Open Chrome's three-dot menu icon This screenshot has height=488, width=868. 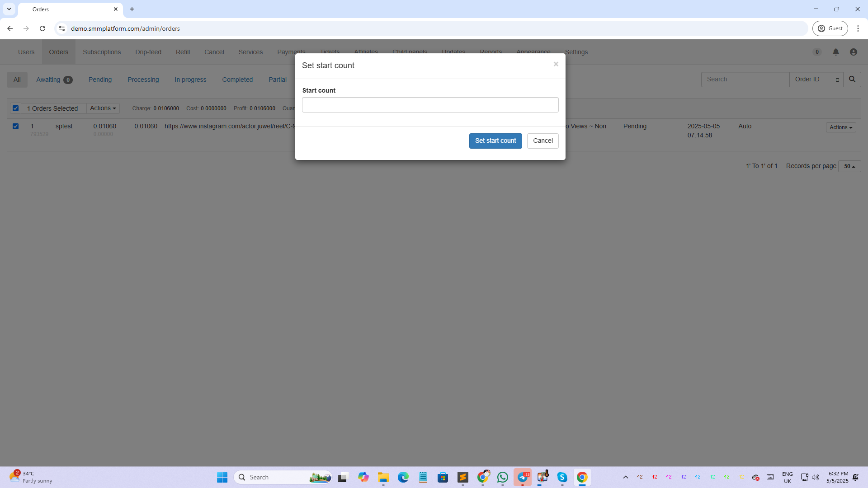pyautogui.click(x=858, y=28)
